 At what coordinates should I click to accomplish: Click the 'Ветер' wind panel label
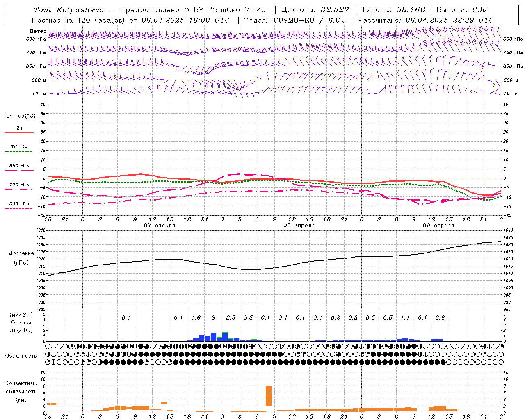38,31
